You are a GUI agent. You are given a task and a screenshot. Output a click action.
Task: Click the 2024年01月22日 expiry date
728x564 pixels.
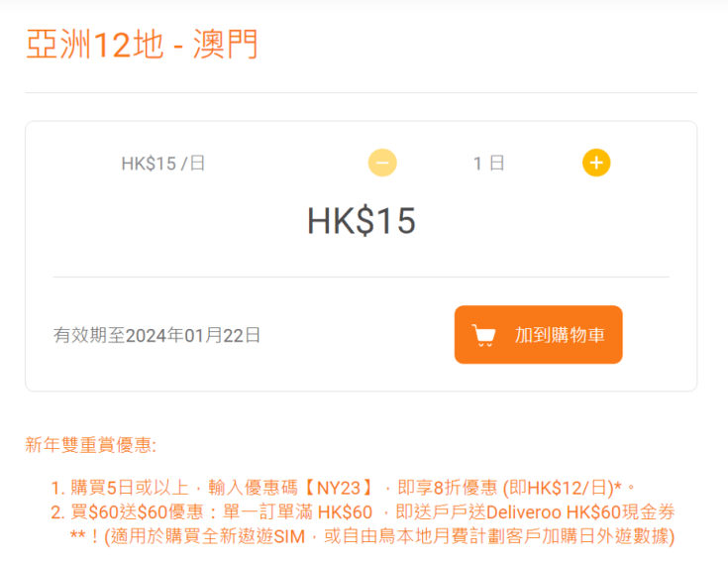pos(193,335)
